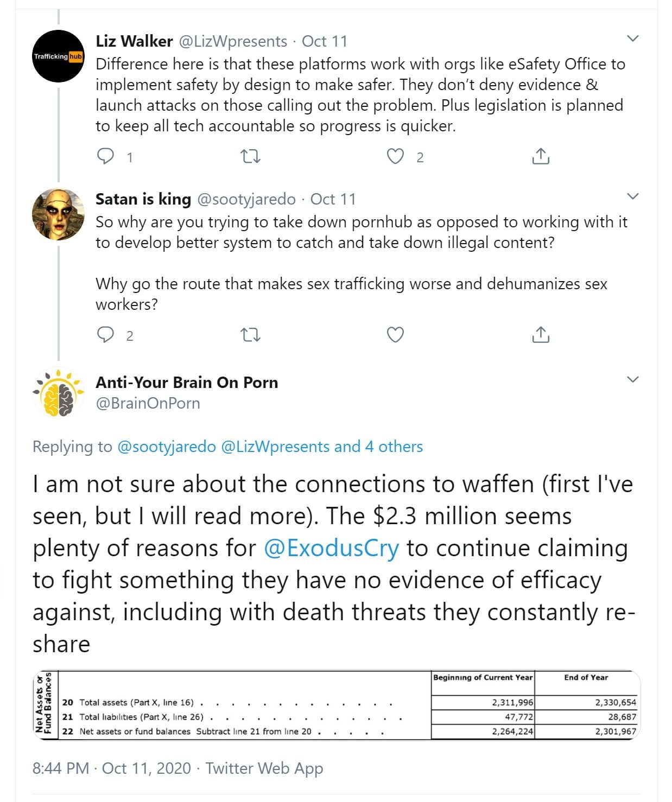This screenshot has height=802, width=672.
Task: Reply to Satan is king's tweet
Action: point(105,335)
